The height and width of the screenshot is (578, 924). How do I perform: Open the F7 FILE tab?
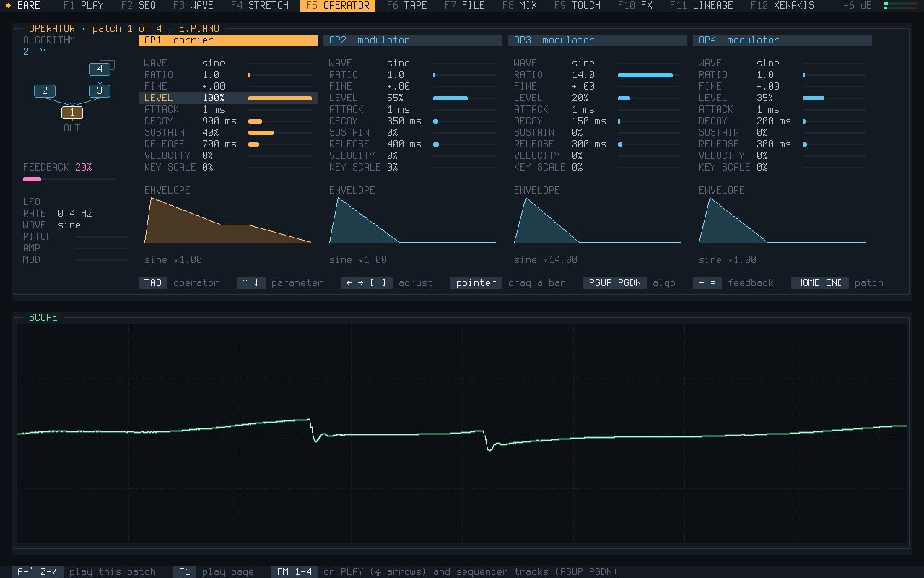tap(465, 5)
